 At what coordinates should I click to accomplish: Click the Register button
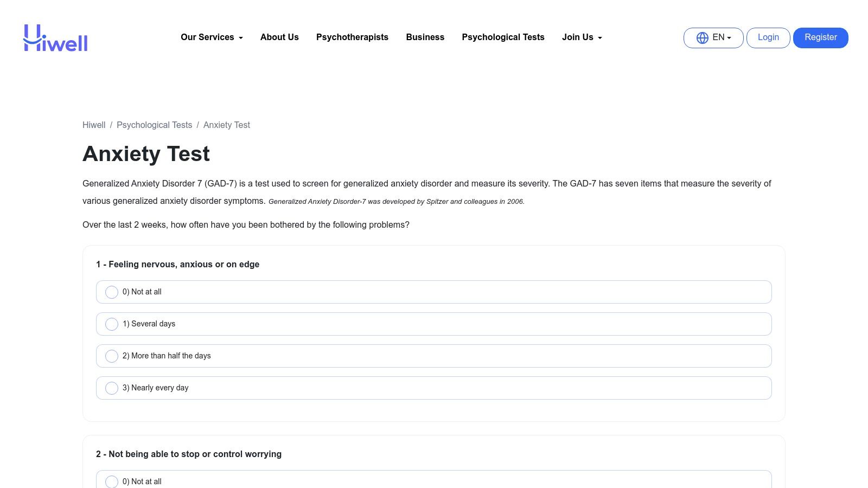(820, 37)
